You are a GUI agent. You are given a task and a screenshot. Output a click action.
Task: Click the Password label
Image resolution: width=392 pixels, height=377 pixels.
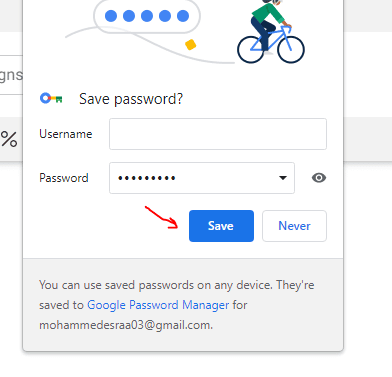pyautogui.click(x=64, y=178)
